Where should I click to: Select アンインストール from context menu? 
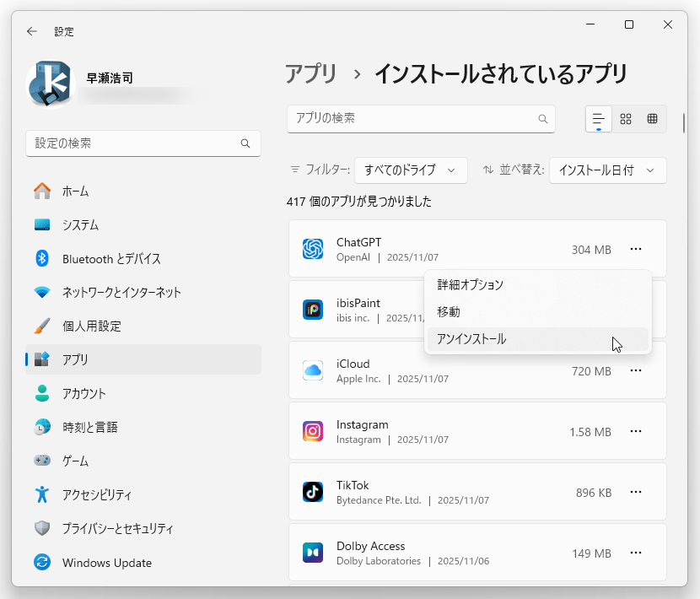point(472,339)
